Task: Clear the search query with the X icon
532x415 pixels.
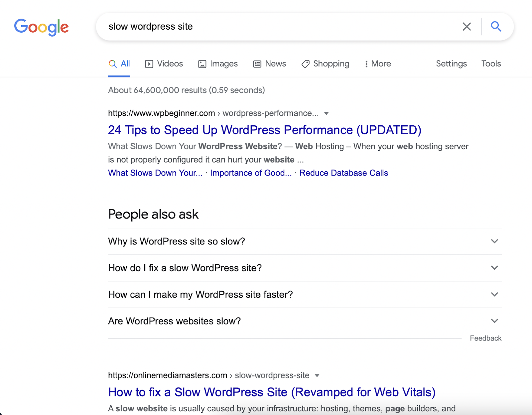Action: click(x=467, y=27)
